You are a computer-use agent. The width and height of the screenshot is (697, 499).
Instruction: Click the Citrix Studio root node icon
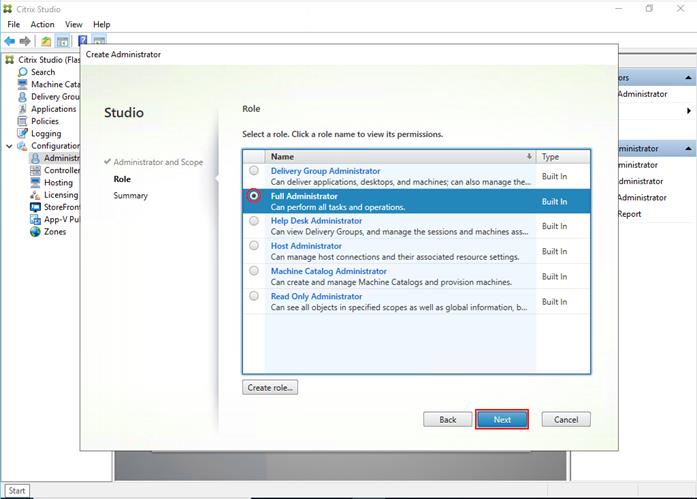(9, 60)
